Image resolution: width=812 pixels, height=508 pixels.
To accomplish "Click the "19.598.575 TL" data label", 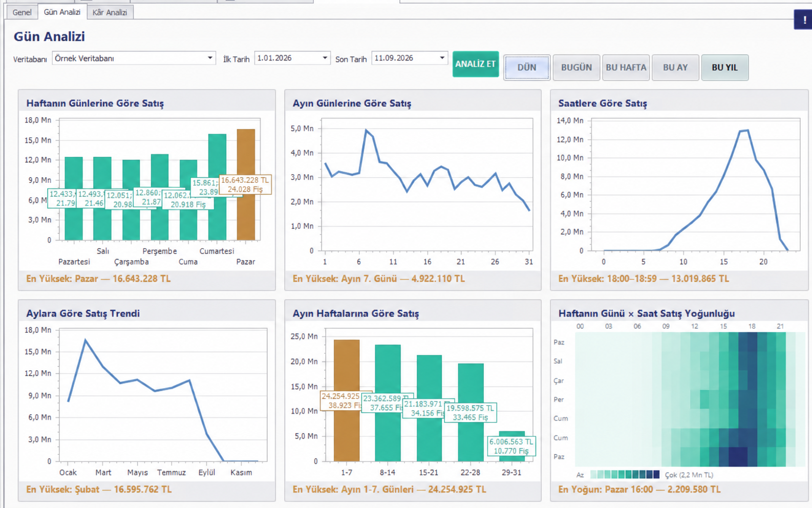I will 470,413.
